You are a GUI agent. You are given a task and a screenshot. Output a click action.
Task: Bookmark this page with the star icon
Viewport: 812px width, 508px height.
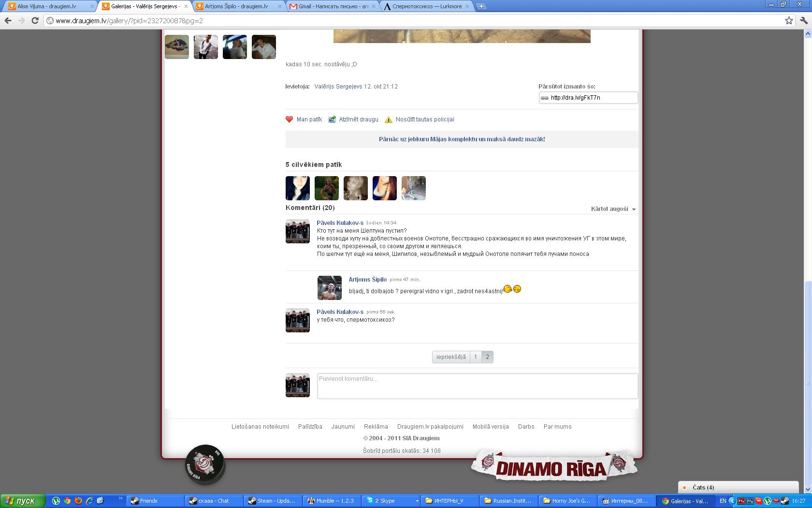789,20
